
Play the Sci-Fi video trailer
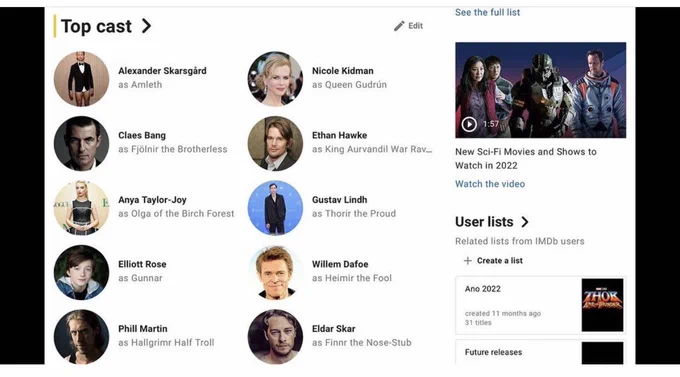coord(469,124)
